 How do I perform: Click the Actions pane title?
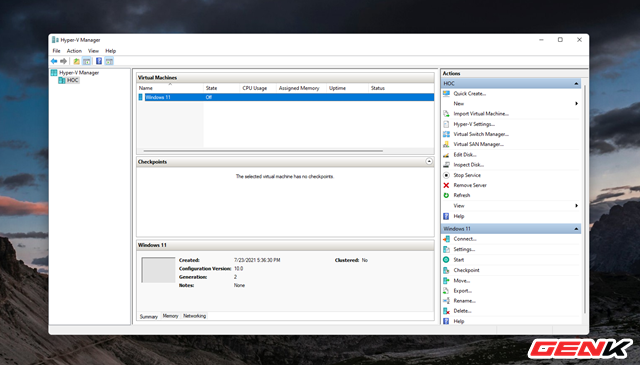click(451, 73)
